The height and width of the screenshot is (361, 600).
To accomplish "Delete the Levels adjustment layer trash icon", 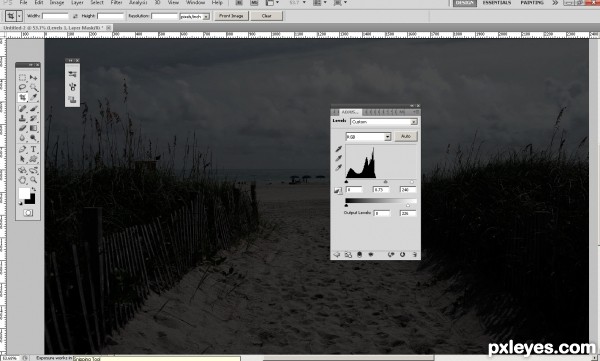I will click(414, 255).
